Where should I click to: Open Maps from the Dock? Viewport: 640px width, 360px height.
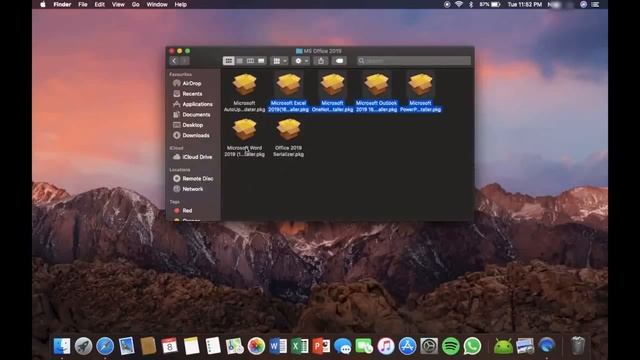235,346
